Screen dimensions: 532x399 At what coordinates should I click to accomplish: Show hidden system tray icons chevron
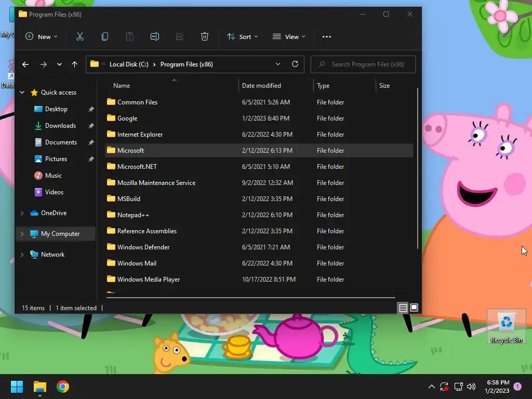pyautogui.click(x=432, y=387)
